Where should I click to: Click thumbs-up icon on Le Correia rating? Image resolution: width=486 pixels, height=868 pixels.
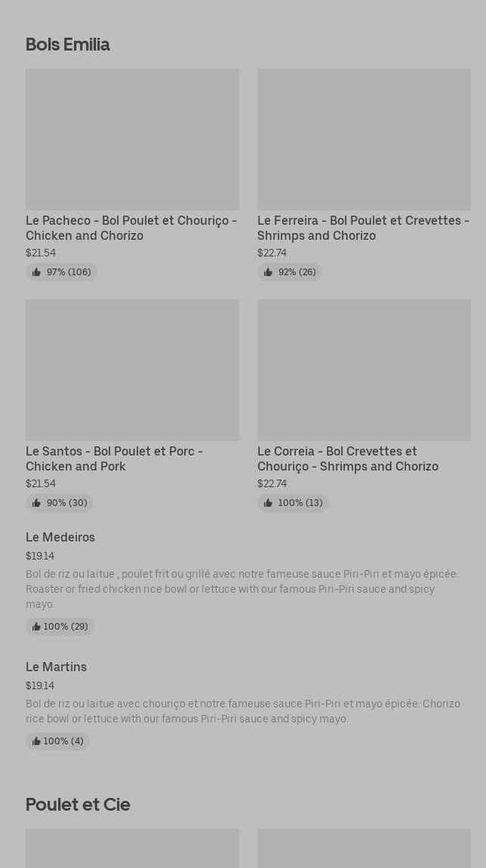(x=268, y=503)
